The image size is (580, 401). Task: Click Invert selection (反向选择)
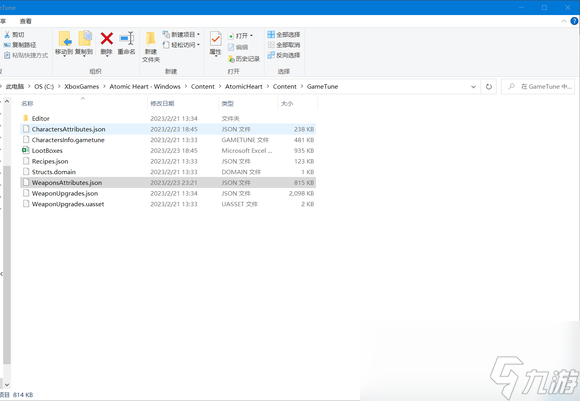pyautogui.click(x=284, y=55)
